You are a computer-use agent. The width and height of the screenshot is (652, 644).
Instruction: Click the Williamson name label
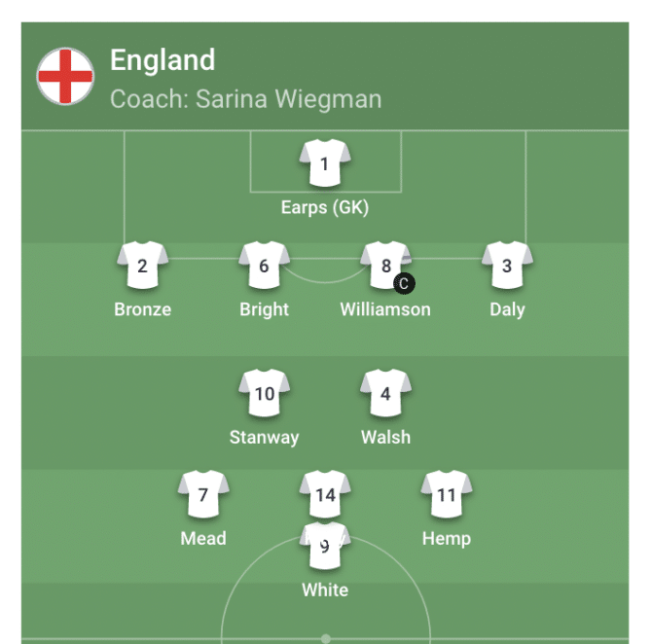tap(385, 309)
